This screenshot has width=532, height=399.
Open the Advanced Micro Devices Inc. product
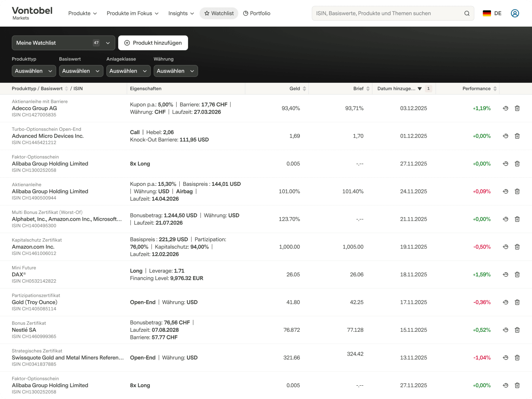(47, 136)
